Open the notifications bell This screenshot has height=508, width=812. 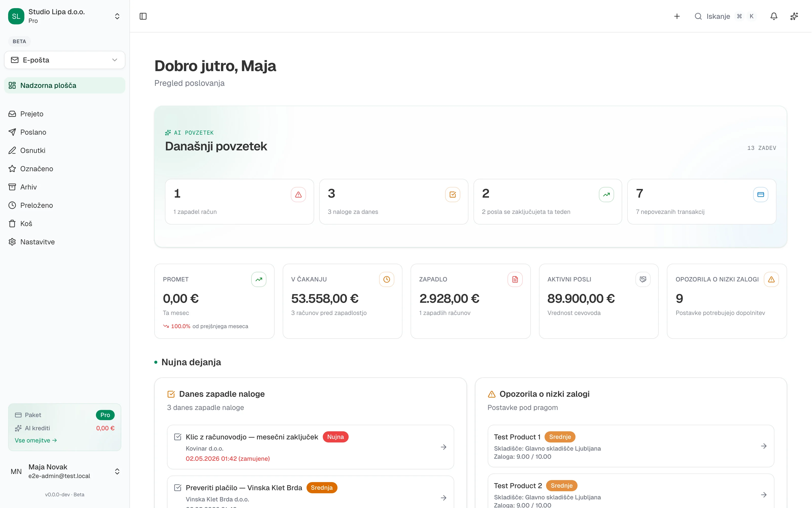point(774,16)
